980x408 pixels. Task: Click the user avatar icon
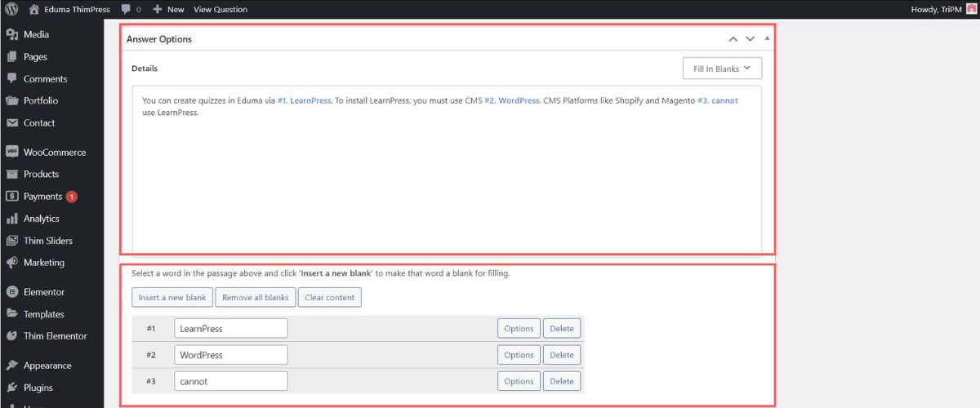971,9
